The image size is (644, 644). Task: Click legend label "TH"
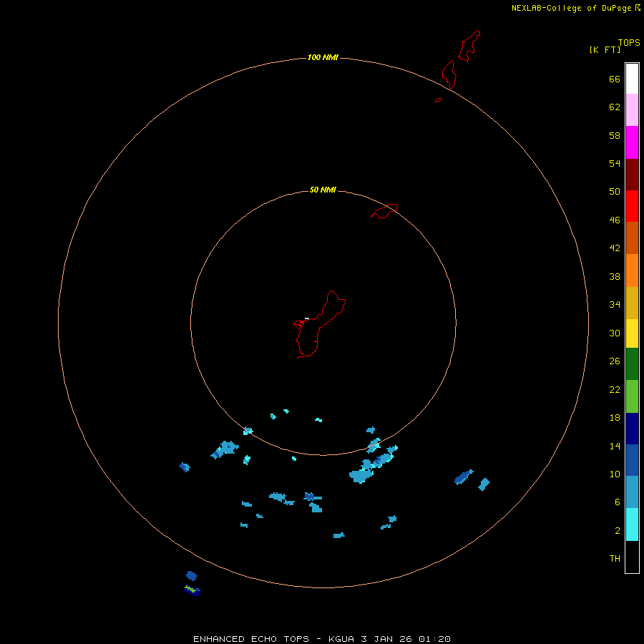[x=615, y=558]
